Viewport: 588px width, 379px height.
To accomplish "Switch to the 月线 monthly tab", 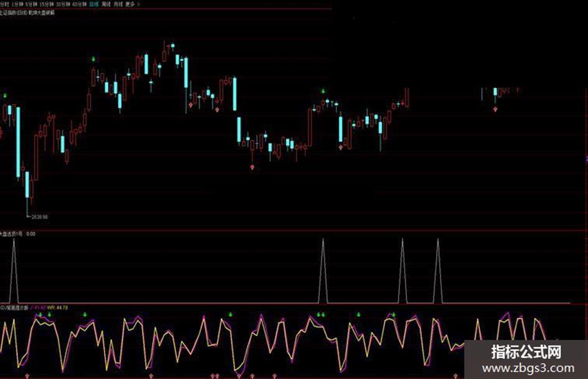I will [118, 4].
